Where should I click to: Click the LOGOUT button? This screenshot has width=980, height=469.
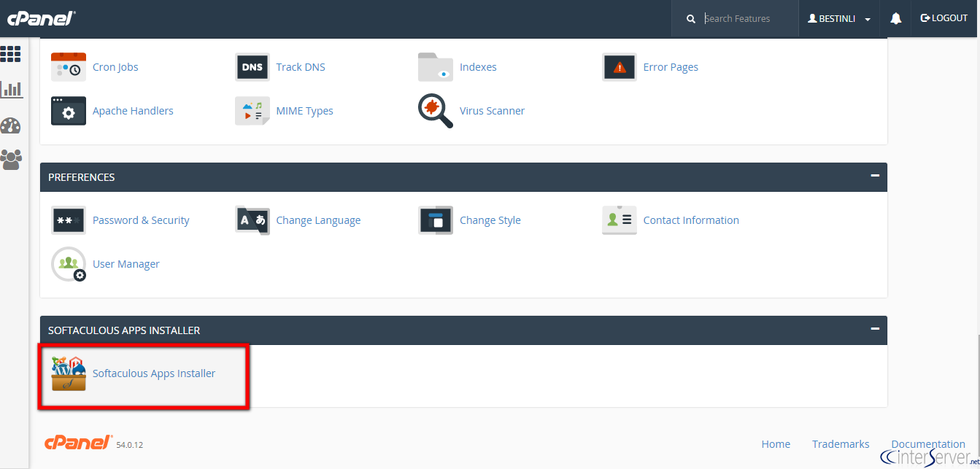944,18
